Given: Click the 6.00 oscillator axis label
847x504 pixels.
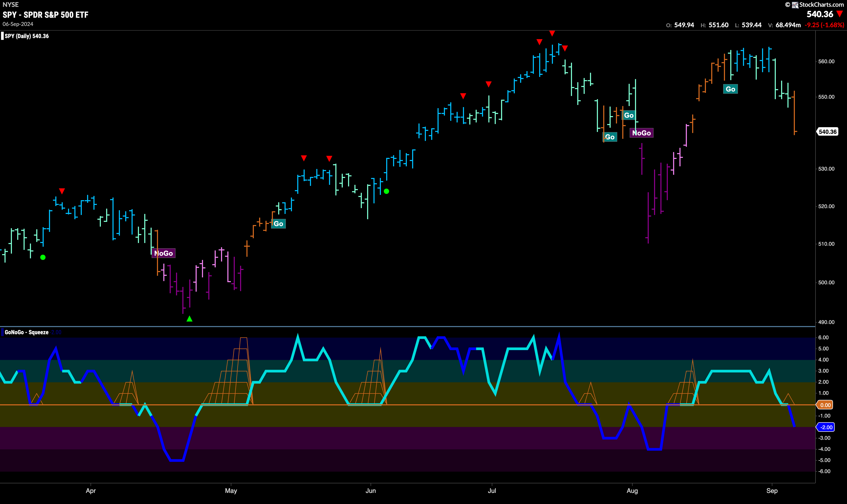Looking at the screenshot, I should [x=823, y=337].
